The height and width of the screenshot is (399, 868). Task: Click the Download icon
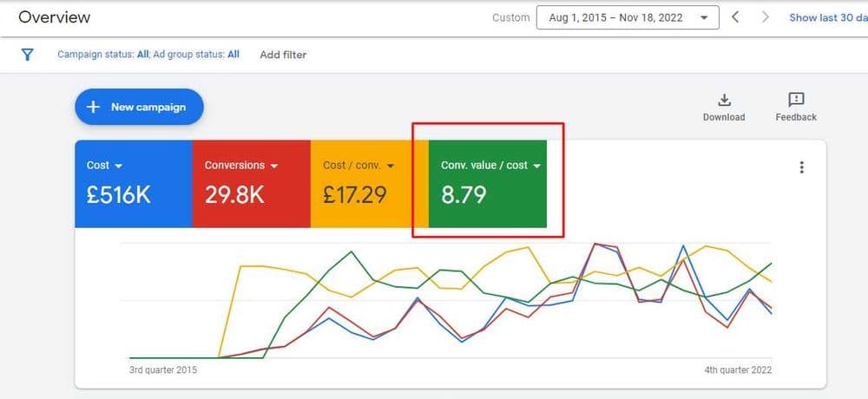[x=724, y=100]
